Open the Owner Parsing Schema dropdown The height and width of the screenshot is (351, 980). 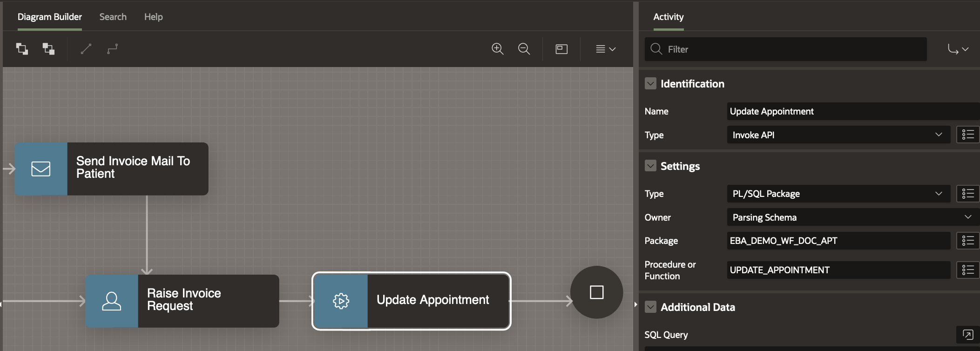[853, 217]
